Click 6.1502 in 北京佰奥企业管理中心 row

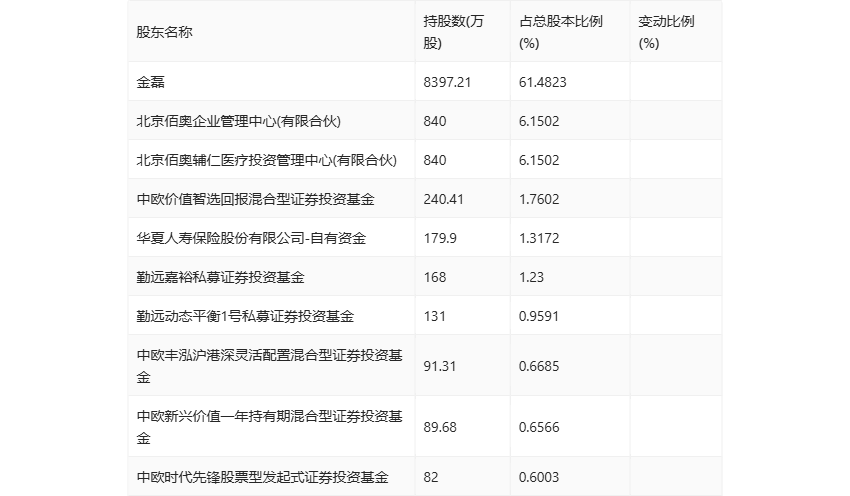[x=539, y=121]
